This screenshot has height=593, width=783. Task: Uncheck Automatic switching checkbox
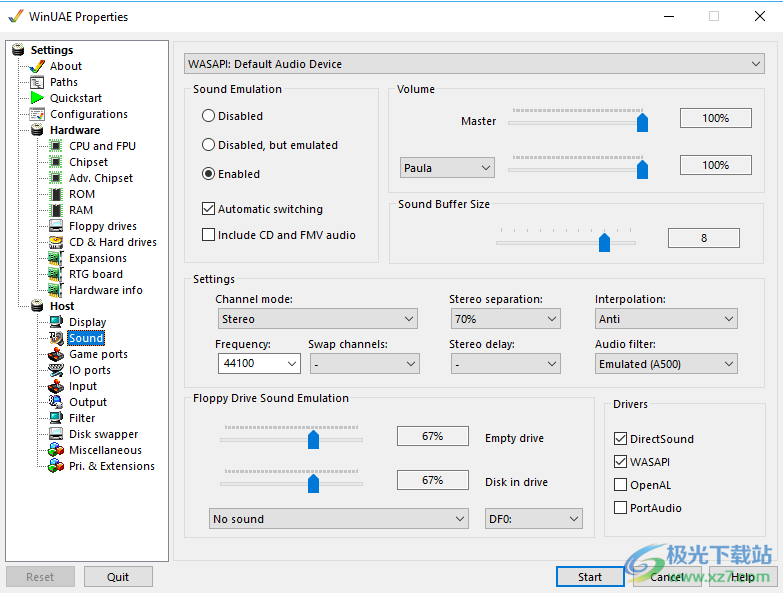pos(208,209)
